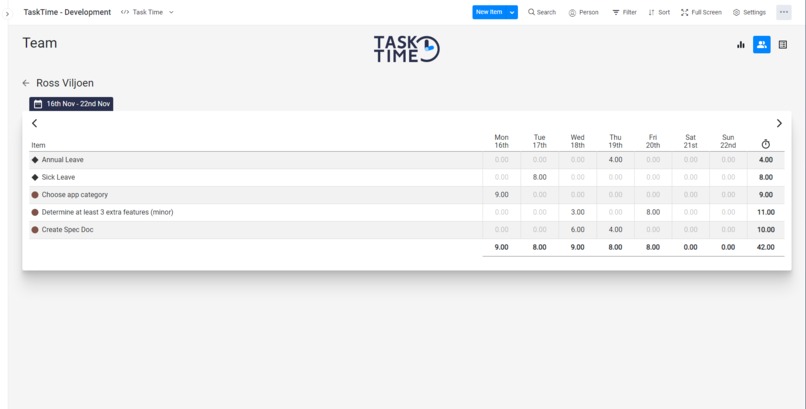Open the Create Spec Doc item
The height and width of the screenshot is (409, 806).
point(67,230)
